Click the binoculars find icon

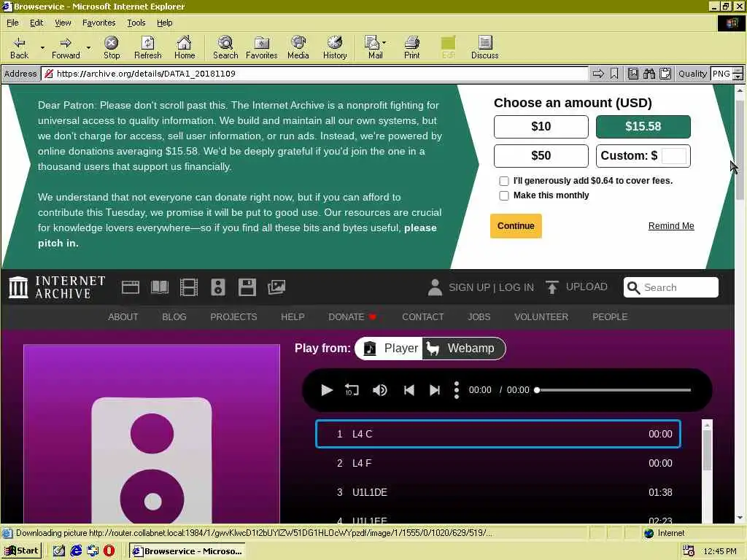649,74
